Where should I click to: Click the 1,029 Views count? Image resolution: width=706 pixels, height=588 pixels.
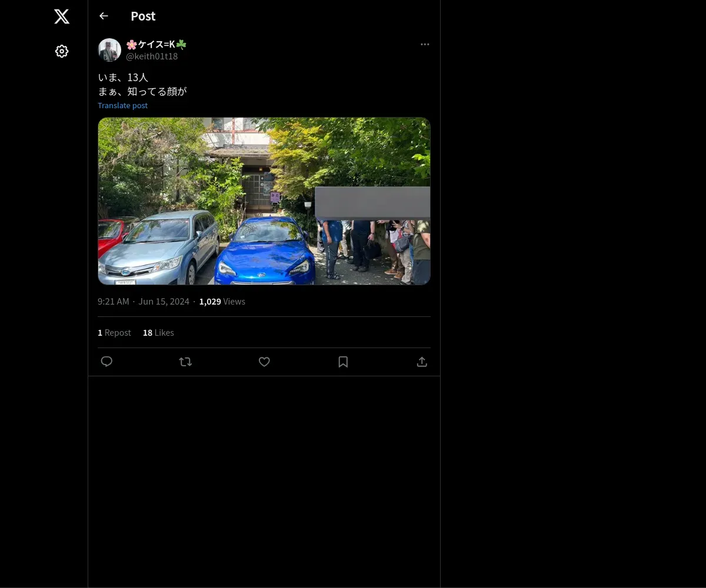coord(222,301)
